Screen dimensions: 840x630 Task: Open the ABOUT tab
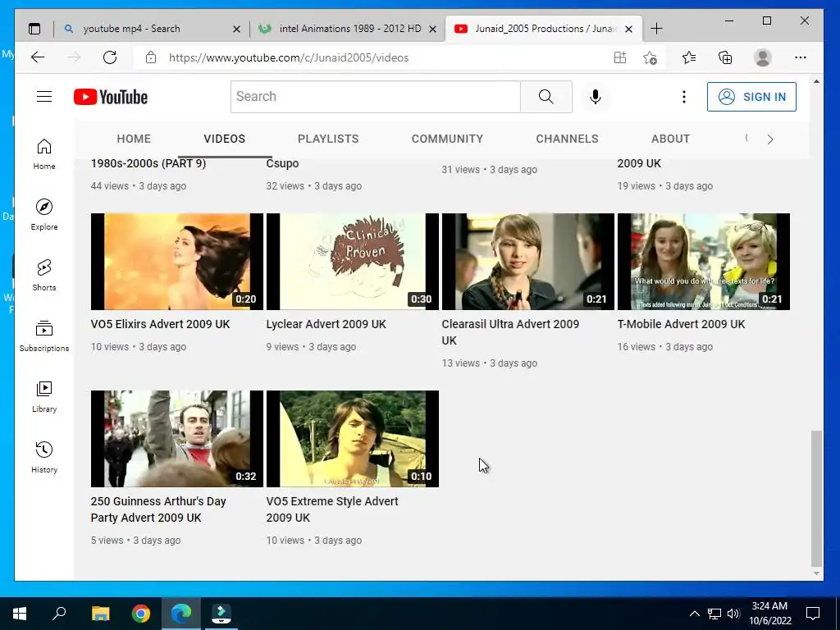coord(671,139)
